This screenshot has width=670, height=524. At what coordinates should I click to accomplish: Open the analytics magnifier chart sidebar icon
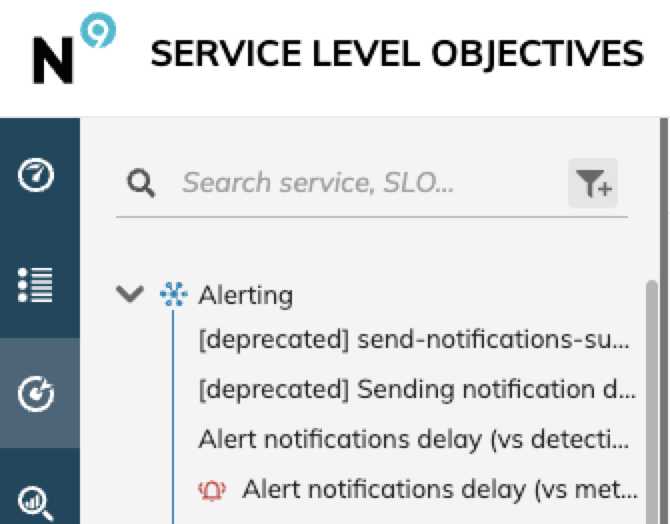(36, 503)
